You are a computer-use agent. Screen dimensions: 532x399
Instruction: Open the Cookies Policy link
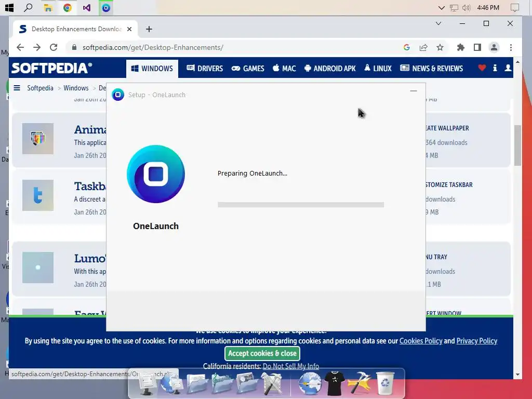coord(421,341)
